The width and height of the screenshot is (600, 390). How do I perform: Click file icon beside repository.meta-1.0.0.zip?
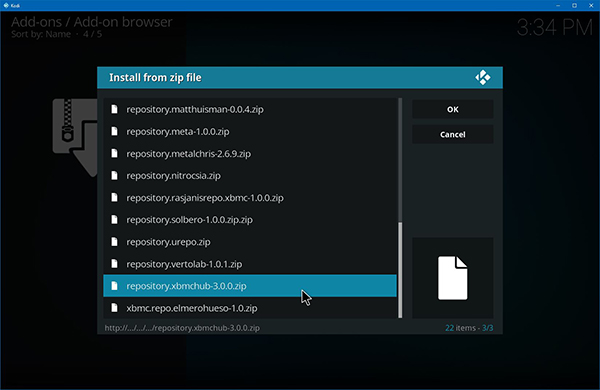(114, 132)
